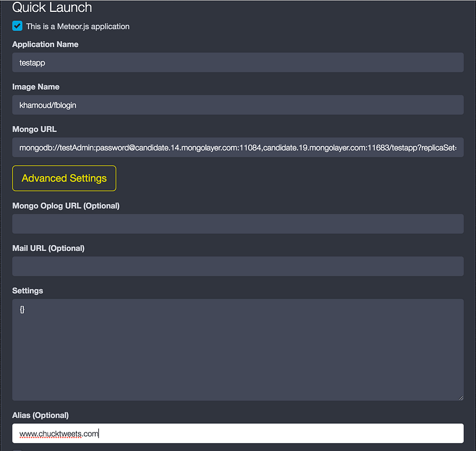Click the Quick Launch heading
Image resolution: width=476 pixels, height=451 pixels.
point(52,7)
